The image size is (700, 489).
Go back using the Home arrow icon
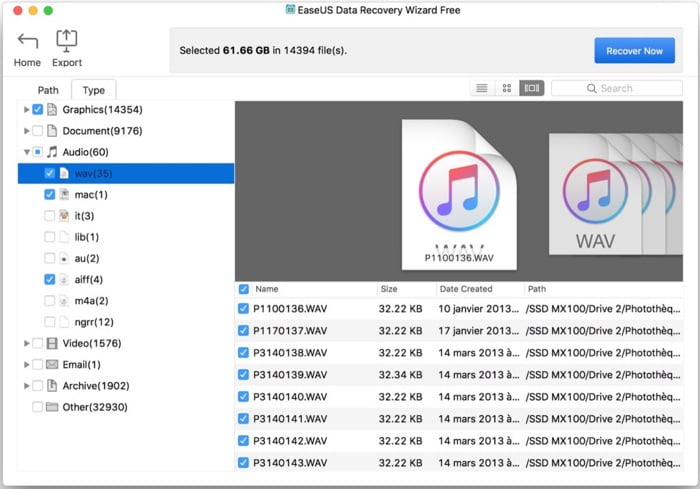click(x=28, y=41)
